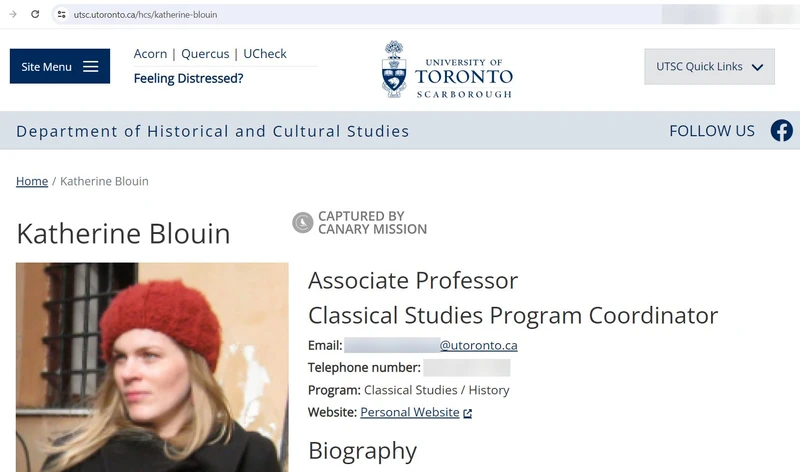Click the browser reload icon

[x=35, y=14]
